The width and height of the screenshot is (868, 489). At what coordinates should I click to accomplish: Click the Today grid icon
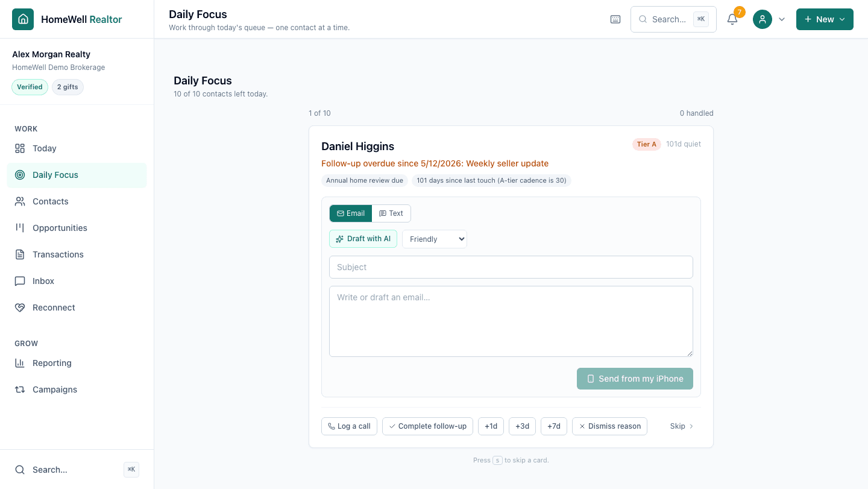pos(20,148)
